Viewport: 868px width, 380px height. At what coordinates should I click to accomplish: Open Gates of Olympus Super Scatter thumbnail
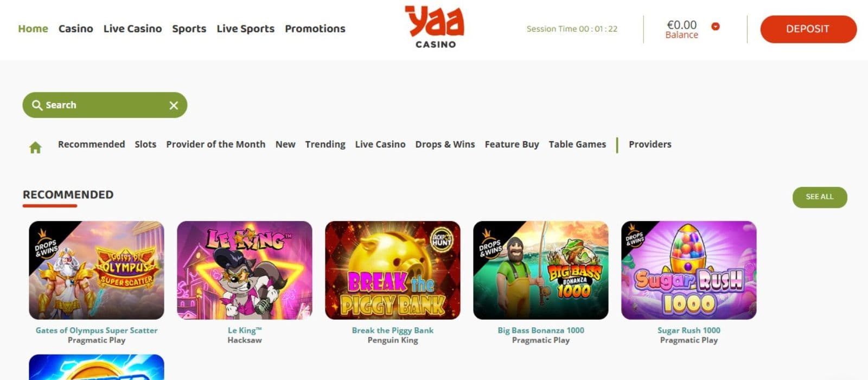pos(97,270)
